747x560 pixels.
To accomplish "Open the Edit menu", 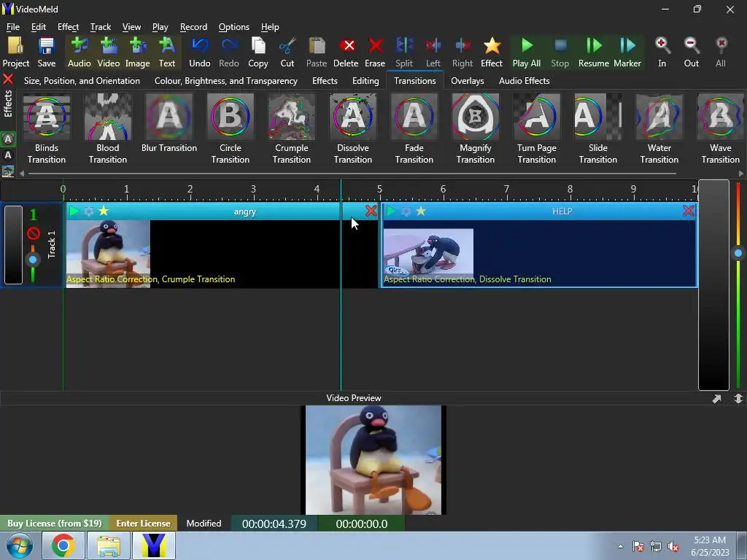I will pyautogui.click(x=39, y=27).
